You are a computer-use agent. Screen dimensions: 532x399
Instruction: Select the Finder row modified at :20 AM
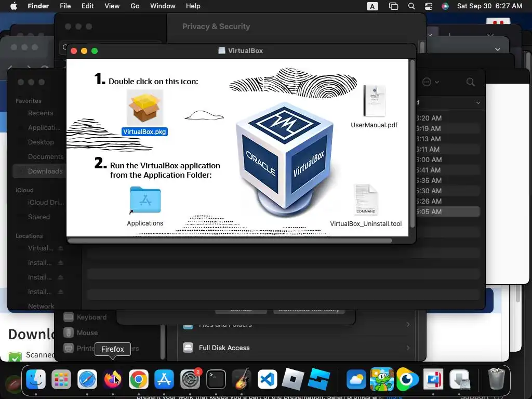point(447,118)
